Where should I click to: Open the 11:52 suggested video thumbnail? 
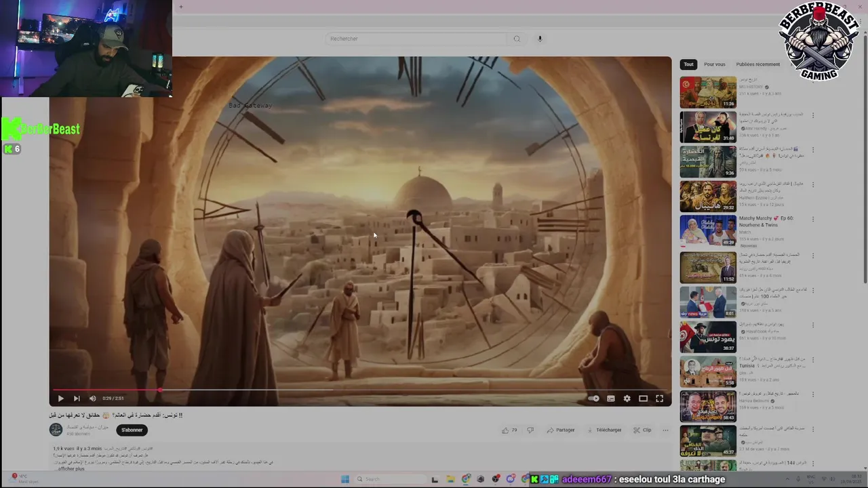pyautogui.click(x=708, y=267)
